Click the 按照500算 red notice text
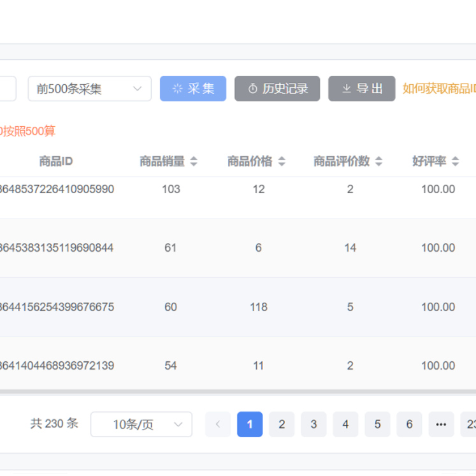Screen dimensions: 476x476 coord(27,131)
